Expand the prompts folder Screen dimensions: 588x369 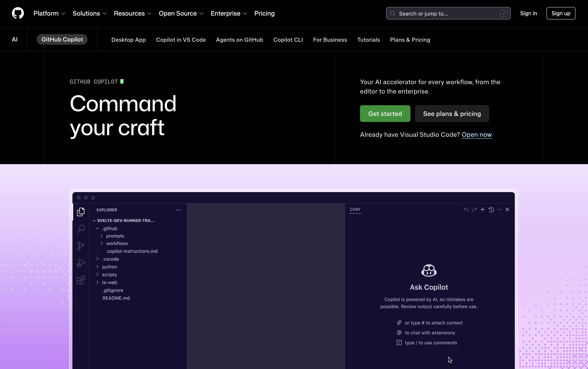point(112,236)
